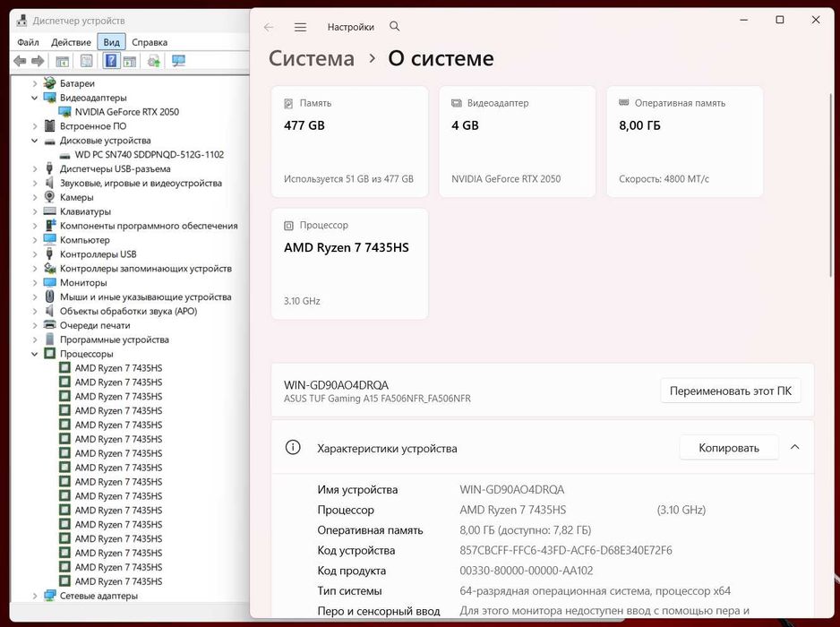Click the Диспетчер устройств title bar text
Screen dimensions: 840x627
pyautogui.click(x=79, y=21)
